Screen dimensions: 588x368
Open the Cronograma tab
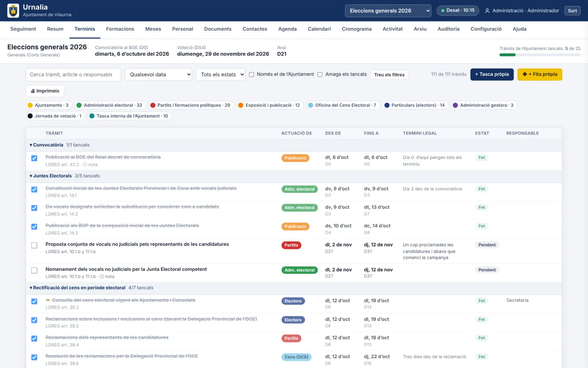[357, 29]
